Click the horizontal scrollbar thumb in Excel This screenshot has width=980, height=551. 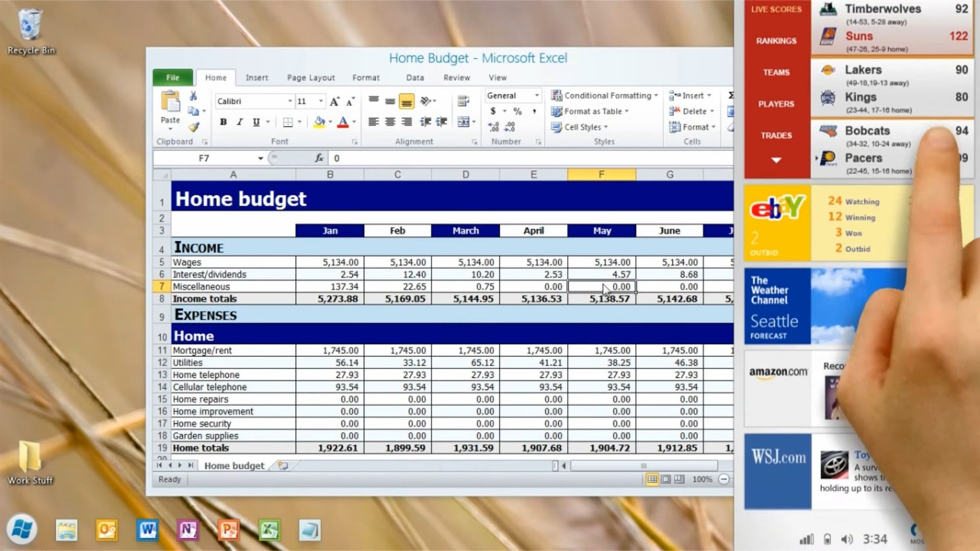coord(644,466)
